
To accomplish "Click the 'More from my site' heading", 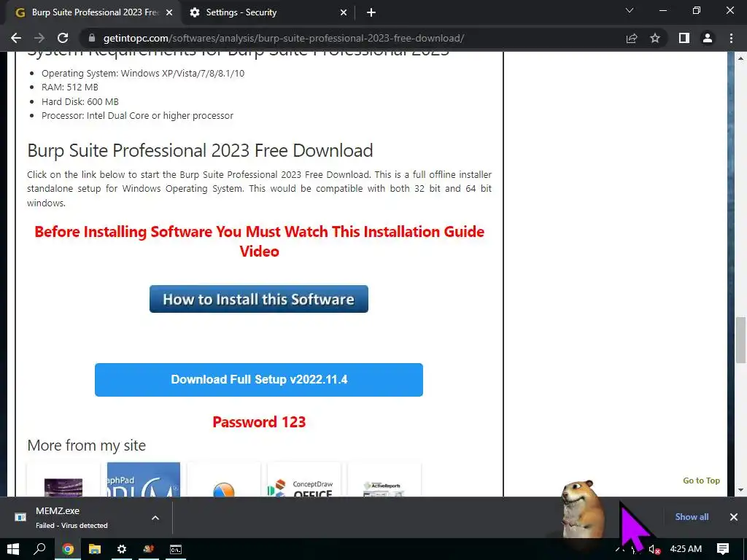I will 86,446.
